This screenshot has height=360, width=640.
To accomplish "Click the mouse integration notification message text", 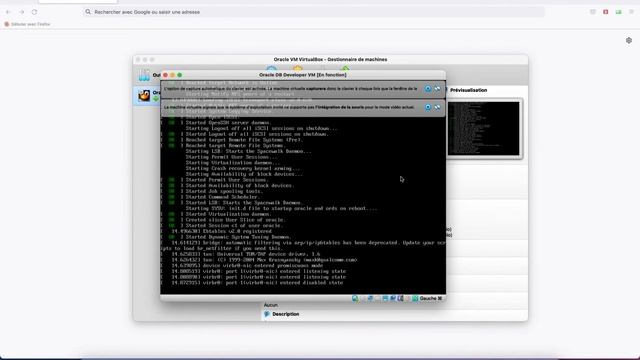I will (x=289, y=107).
